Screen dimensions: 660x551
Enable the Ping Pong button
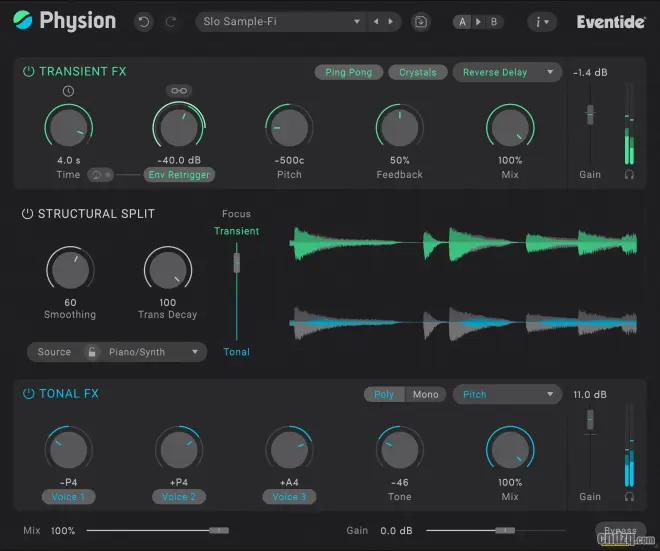348,72
